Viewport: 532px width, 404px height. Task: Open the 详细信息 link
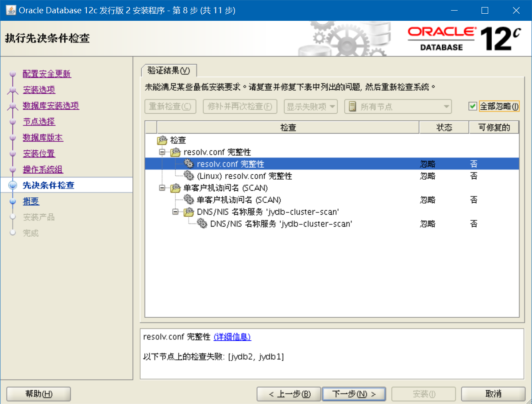232,337
